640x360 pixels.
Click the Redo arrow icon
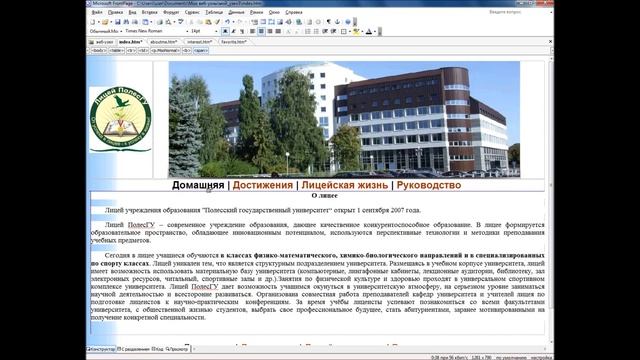click(240, 22)
